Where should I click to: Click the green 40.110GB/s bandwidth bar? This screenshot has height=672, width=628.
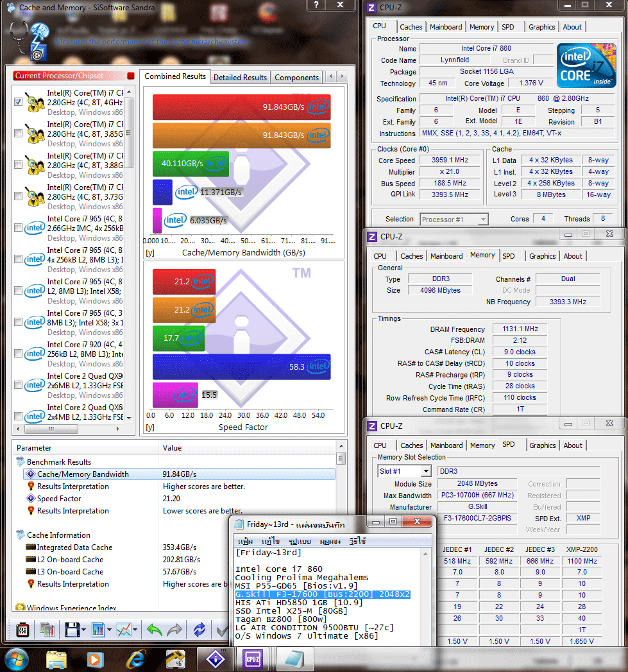(191, 164)
